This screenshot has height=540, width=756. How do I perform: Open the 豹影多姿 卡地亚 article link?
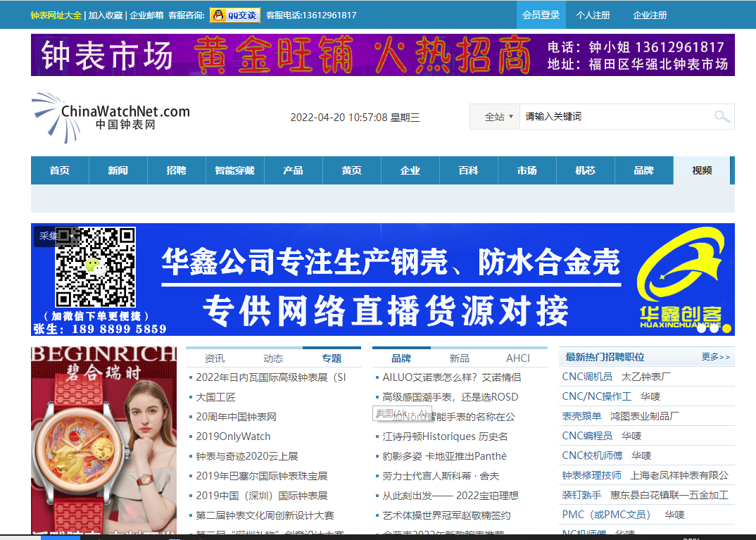click(x=445, y=457)
